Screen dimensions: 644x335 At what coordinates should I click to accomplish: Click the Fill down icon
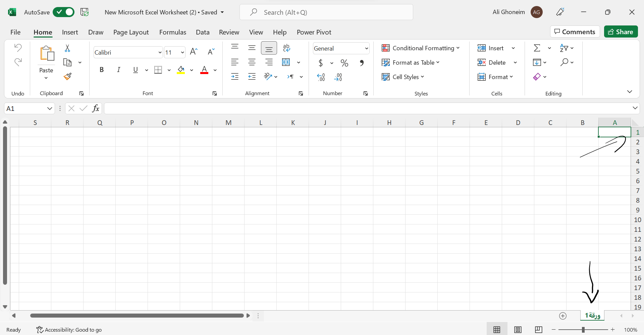(537, 62)
